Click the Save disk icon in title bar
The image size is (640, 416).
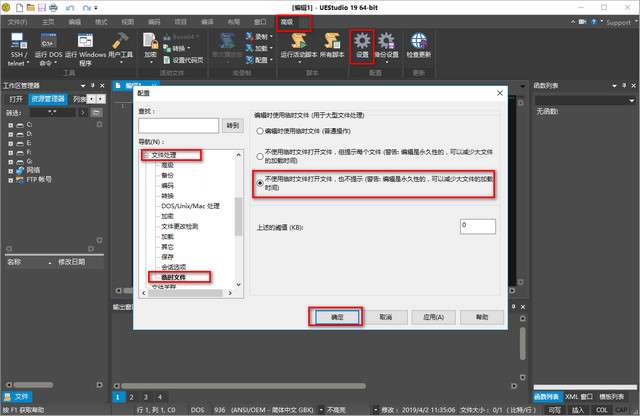click(x=42, y=7)
